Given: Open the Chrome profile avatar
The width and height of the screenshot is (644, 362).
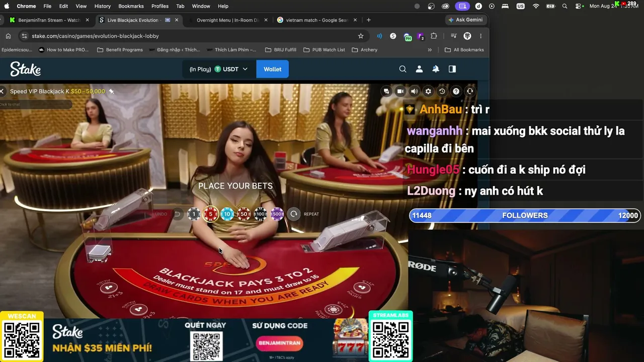Looking at the screenshot, I should pos(467,36).
